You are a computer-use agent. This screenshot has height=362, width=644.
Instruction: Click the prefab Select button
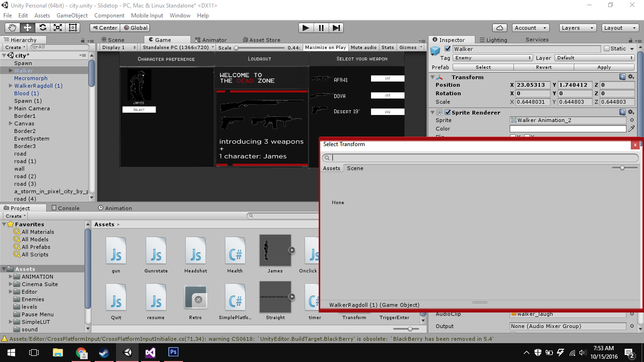coord(483,67)
